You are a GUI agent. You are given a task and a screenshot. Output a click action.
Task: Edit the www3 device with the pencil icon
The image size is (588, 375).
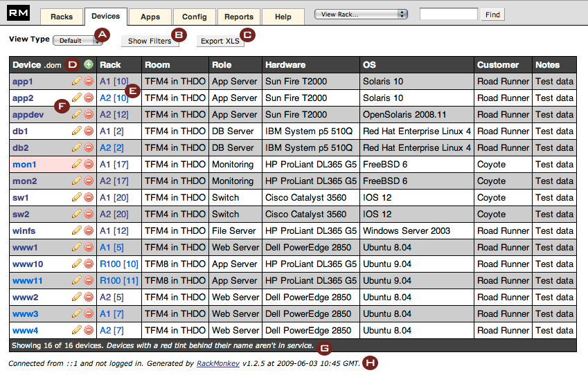(76, 313)
